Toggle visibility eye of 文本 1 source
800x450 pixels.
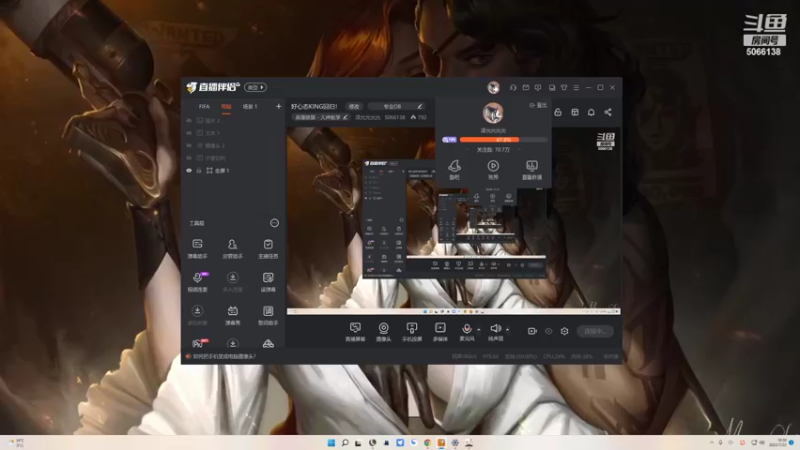tap(189, 133)
